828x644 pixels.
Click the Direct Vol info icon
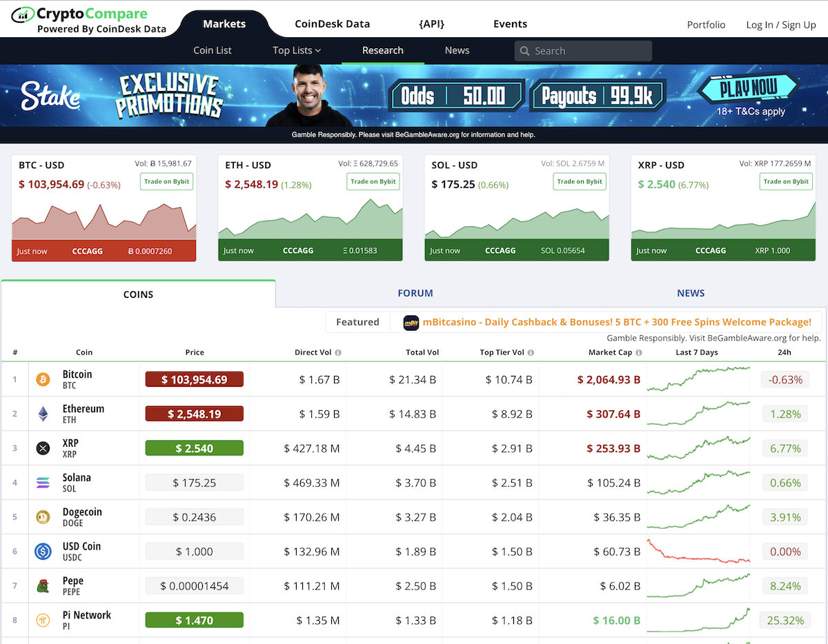[338, 352]
